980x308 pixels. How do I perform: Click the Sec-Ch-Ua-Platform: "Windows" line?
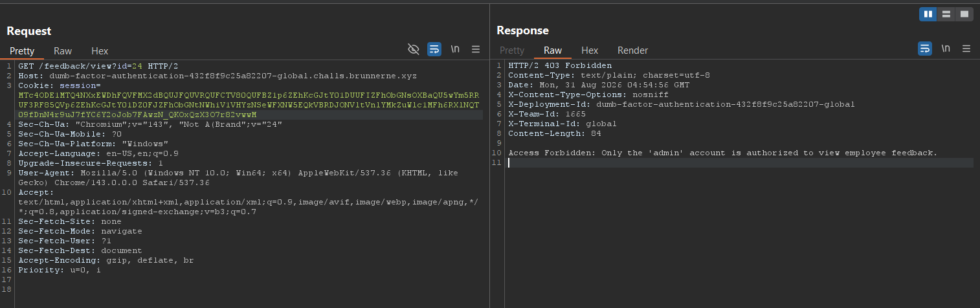(93, 144)
